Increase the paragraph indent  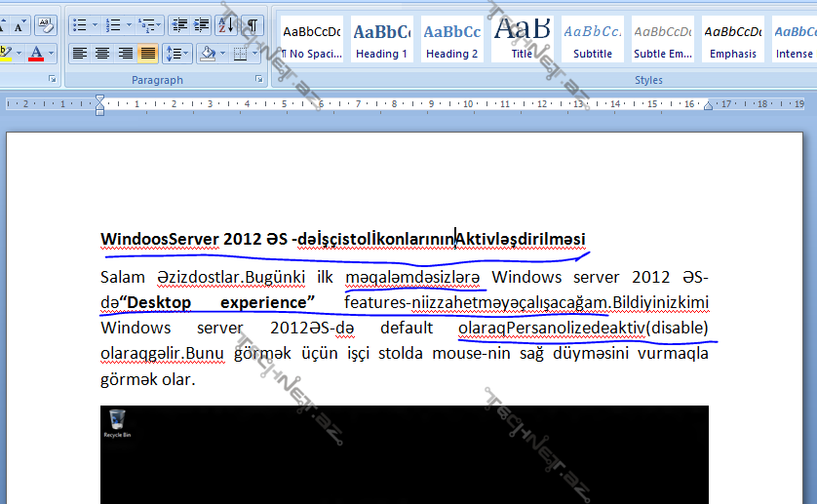coord(201,25)
